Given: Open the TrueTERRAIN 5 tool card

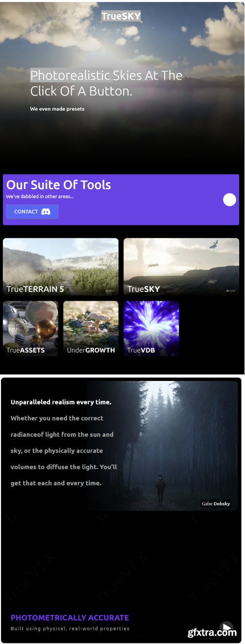Looking at the screenshot, I should pos(61,266).
